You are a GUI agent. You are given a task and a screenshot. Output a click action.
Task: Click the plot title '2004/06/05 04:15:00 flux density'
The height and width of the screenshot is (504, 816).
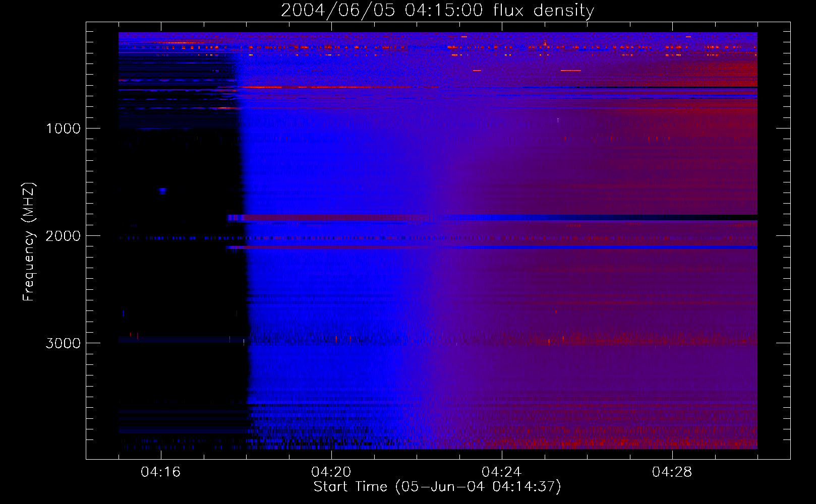pyautogui.click(x=437, y=11)
